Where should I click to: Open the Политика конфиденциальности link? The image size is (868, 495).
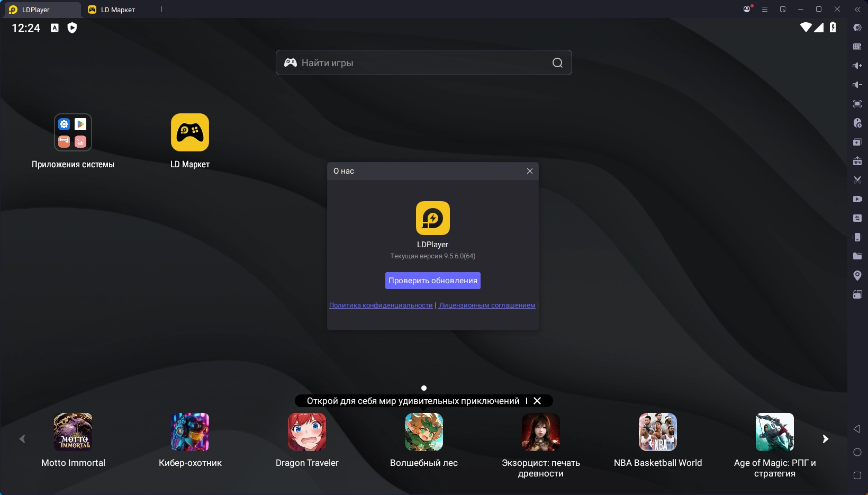tap(381, 305)
